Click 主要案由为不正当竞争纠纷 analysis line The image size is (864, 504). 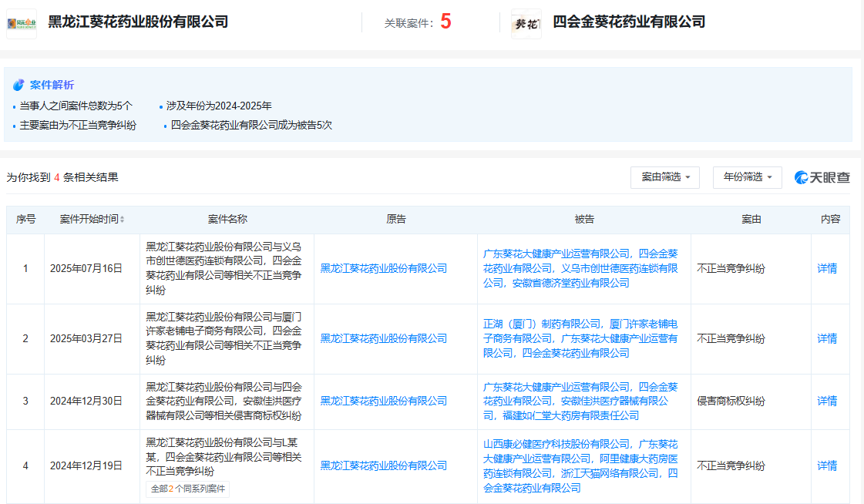tap(78, 126)
